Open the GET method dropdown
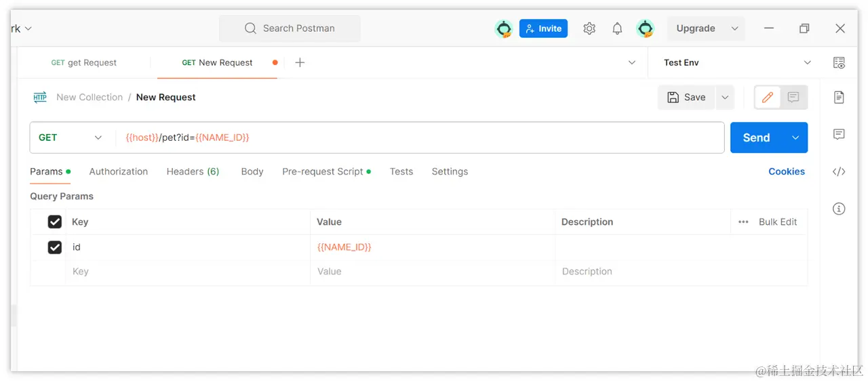868x382 pixels. click(x=70, y=137)
